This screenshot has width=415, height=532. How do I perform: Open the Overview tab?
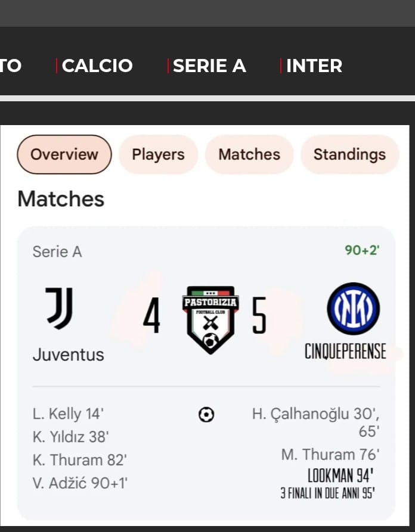pos(64,154)
